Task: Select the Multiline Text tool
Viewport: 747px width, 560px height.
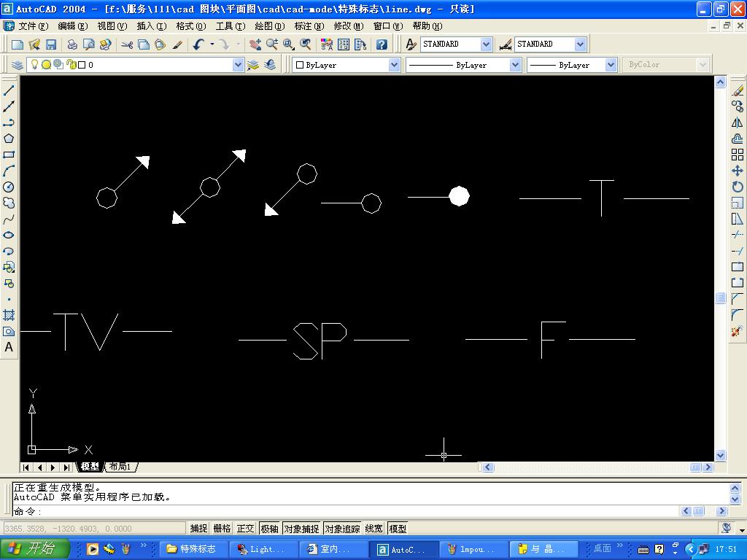Action: point(9,347)
